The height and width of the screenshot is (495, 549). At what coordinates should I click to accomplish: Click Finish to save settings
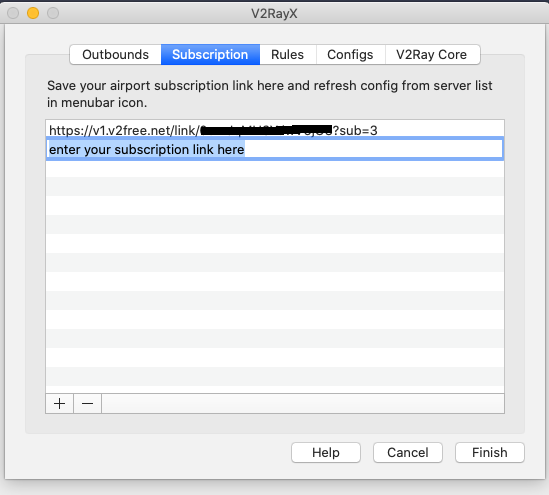pyautogui.click(x=490, y=453)
